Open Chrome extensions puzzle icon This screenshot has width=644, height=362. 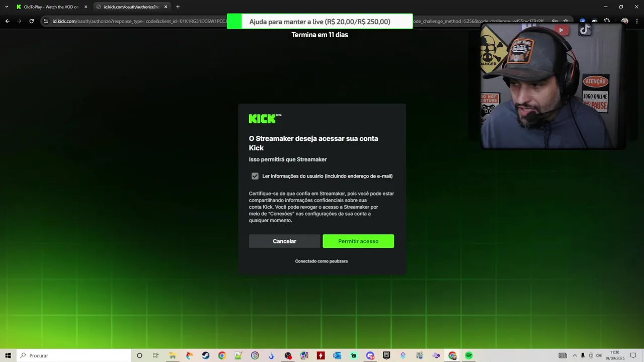point(607,21)
